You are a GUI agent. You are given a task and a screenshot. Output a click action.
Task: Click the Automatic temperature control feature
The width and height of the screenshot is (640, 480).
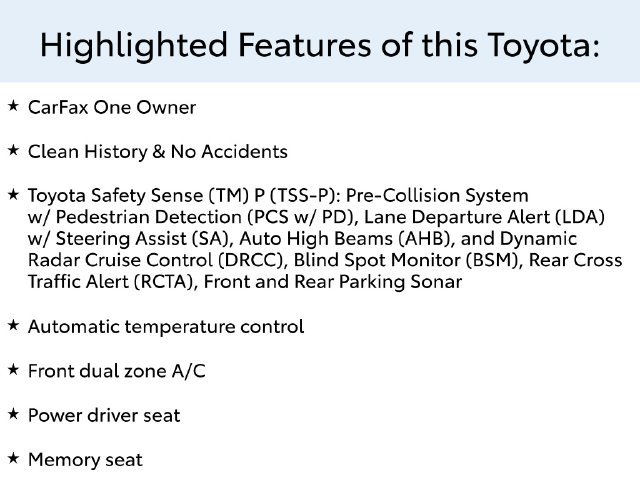(x=166, y=327)
